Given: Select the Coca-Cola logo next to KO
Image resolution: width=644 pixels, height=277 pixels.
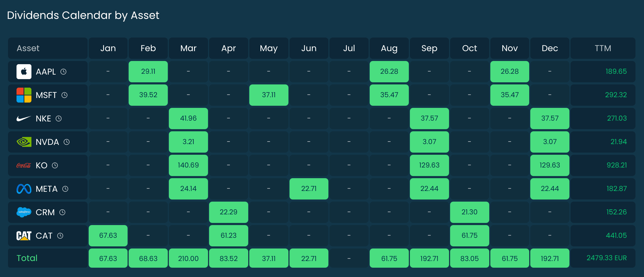Looking at the screenshot, I should point(24,165).
